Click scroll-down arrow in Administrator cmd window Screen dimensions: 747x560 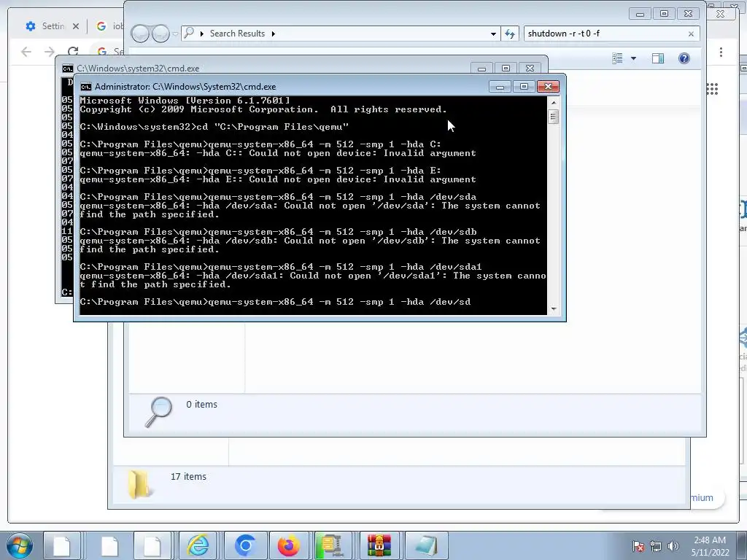pos(554,309)
